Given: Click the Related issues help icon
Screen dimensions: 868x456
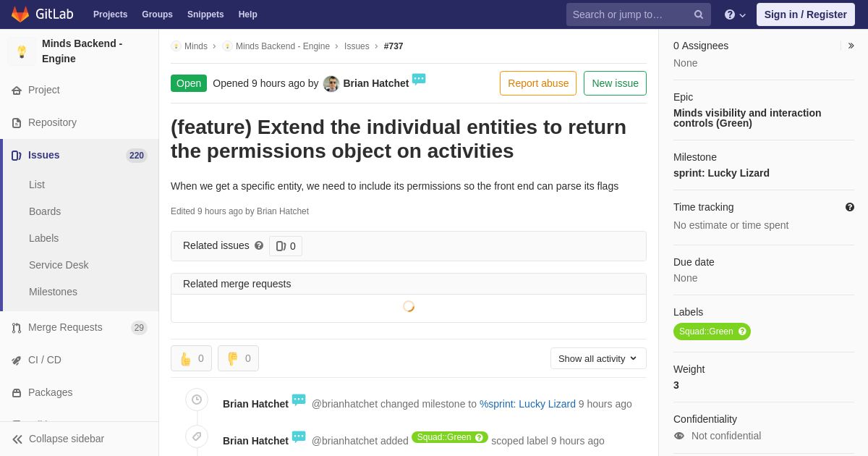Looking at the screenshot, I should pos(259,245).
